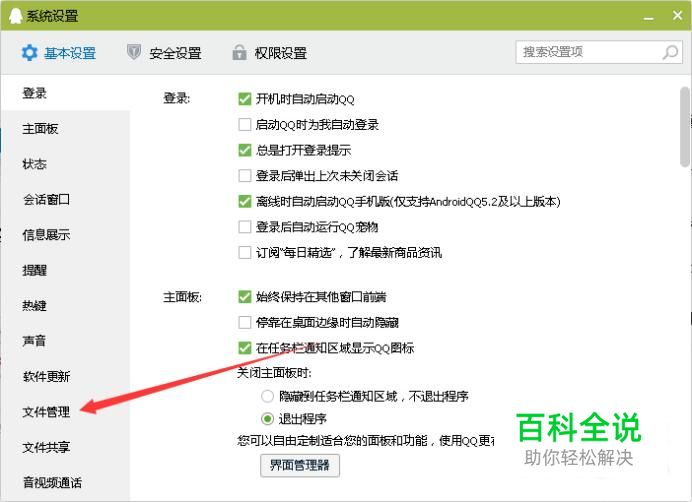Select 登录 in the sidebar
The width and height of the screenshot is (692, 502).
66,93
